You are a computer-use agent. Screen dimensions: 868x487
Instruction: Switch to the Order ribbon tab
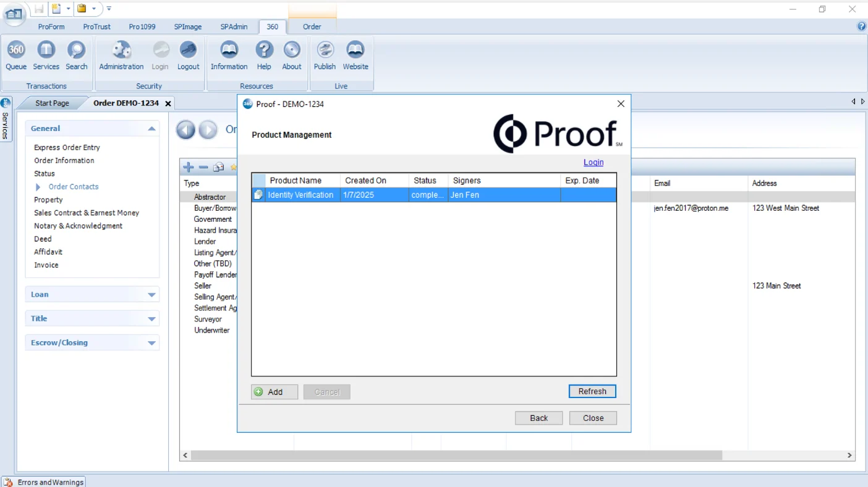point(312,27)
